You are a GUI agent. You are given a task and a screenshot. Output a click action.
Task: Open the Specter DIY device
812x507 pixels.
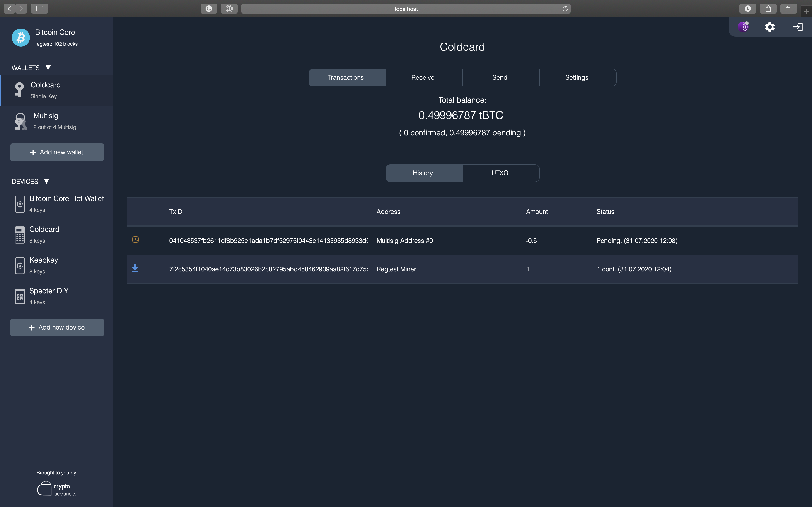[49, 296]
